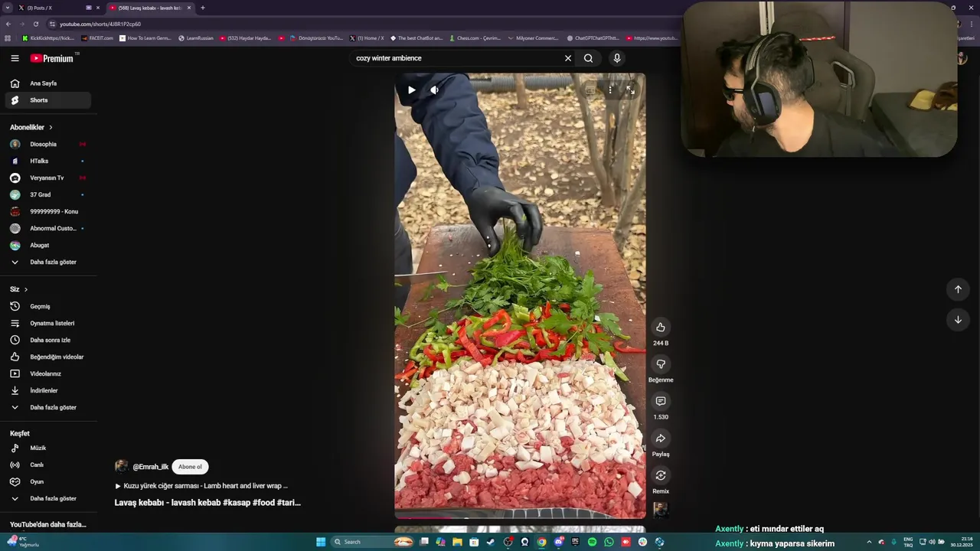
Task: Clear the search box with X
Action: [x=568, y=58]
